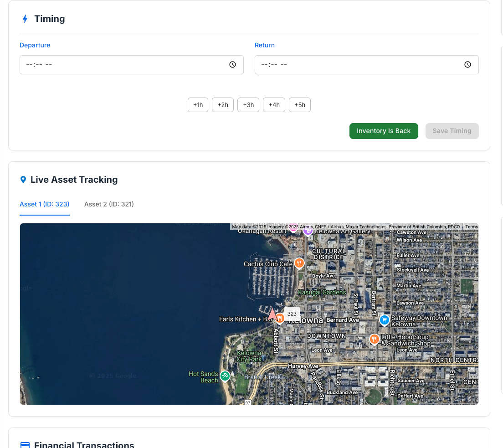This screenshot has width=503, height=448.
Task: Add two hours with the +2h button
Action: point(223,105)
